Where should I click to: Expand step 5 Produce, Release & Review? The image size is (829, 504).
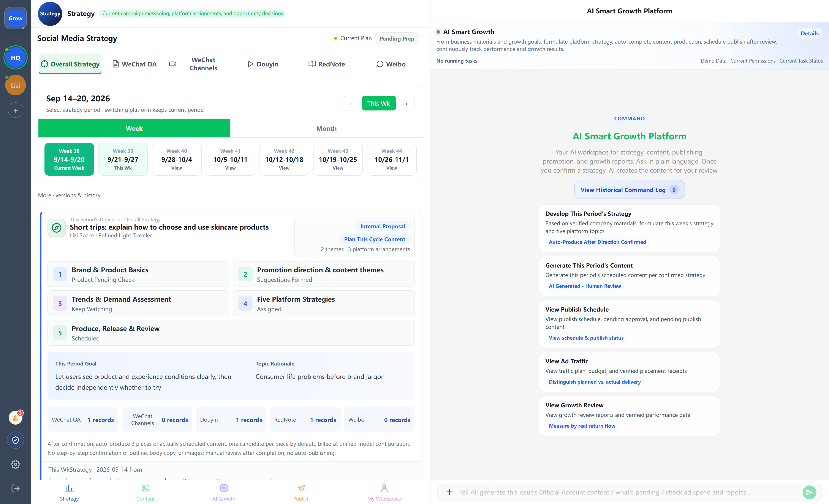point(231,332)
